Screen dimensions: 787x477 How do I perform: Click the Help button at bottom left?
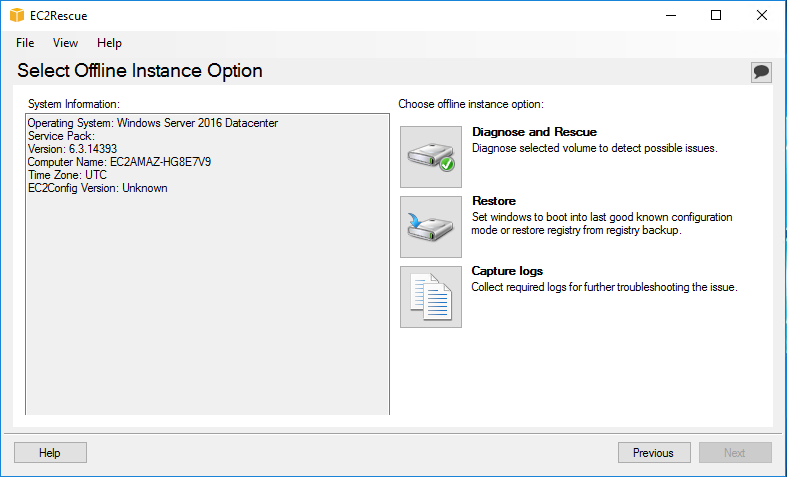point(50,452)
